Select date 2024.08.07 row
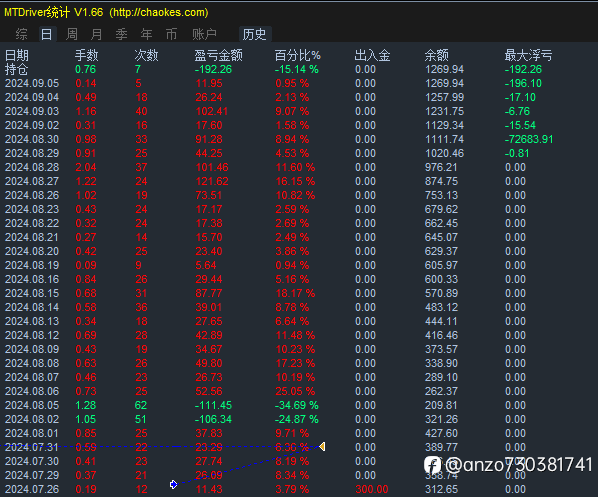The height and width of the screenshot is (497, 598). (32, 377)
